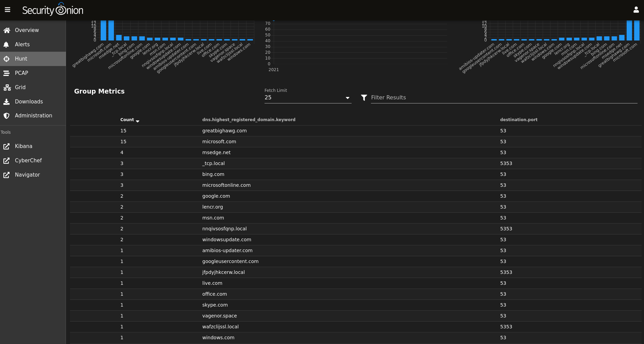This screenshot has width=644, height=344.
Task: Launch CyberChef from Tools
Action: point(33,161)
